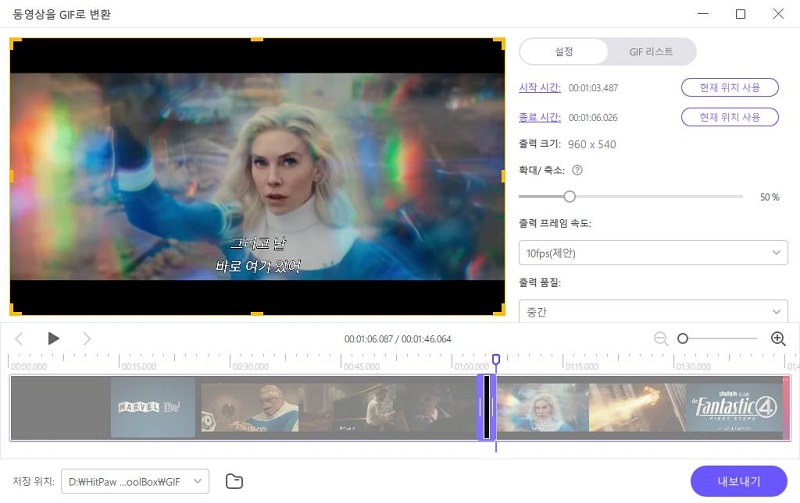Click the timeline zoom slider handle
Screen dimensions: 800x503
coord(683,338)
